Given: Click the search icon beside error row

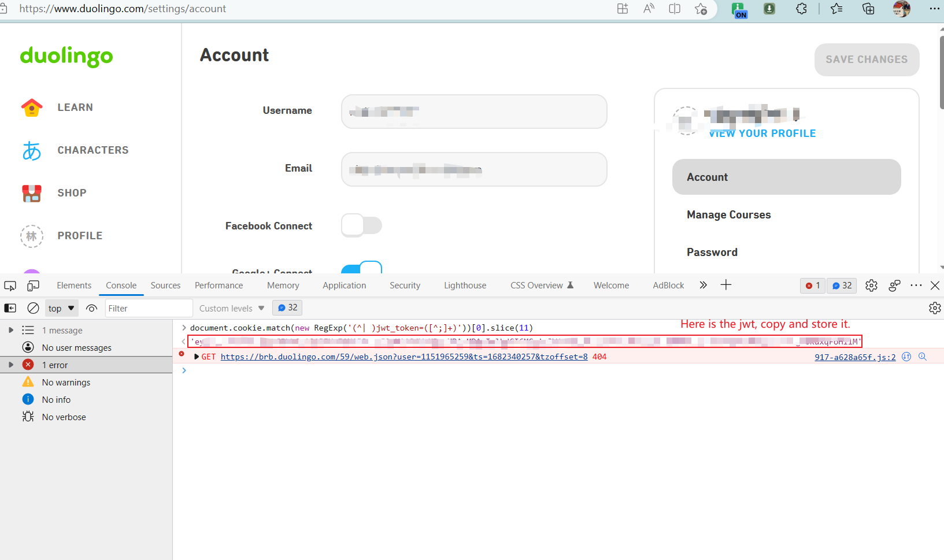Looking at the screenshot, I should pos(923,357).
